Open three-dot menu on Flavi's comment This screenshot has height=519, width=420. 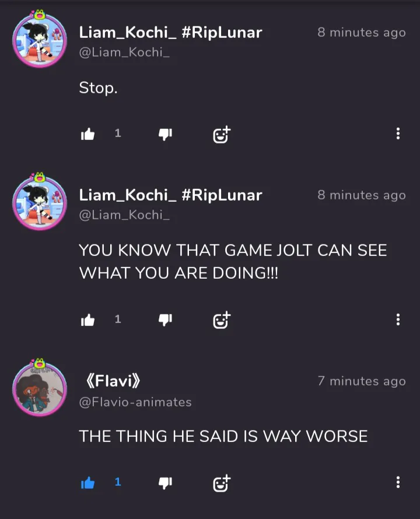[x=398, y=482]
